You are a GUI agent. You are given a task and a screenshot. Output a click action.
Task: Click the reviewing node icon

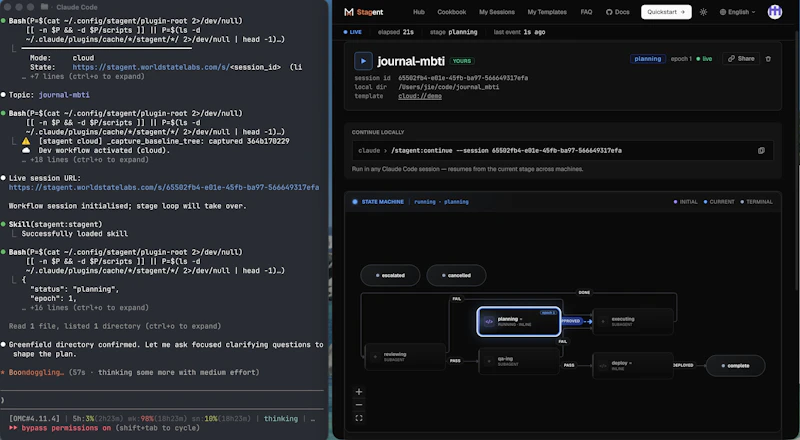point(376,356)
